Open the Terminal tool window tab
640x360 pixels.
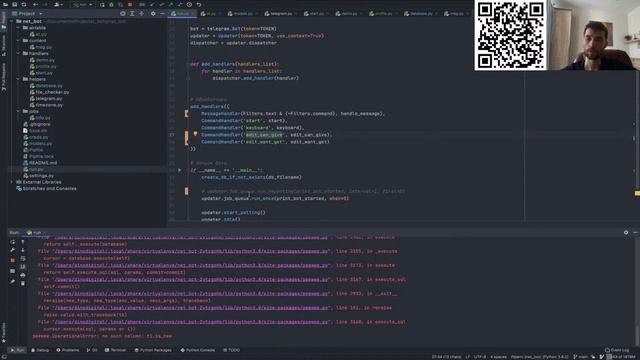point(116,350)
